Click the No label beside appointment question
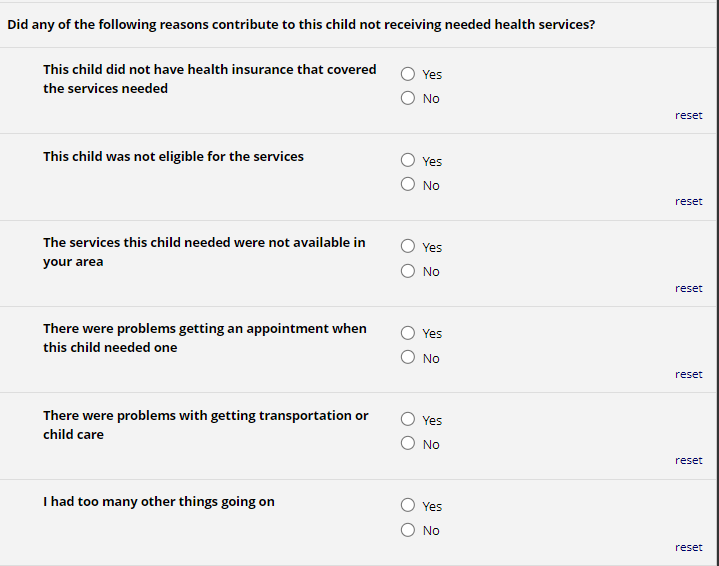 tap(431, 359)
